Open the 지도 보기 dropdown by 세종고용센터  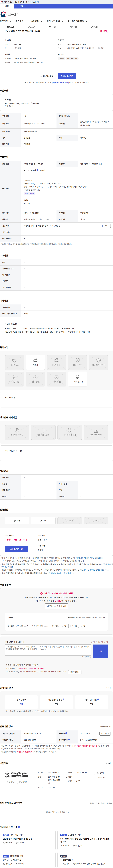pyautogui.click(x=105, y=734)
